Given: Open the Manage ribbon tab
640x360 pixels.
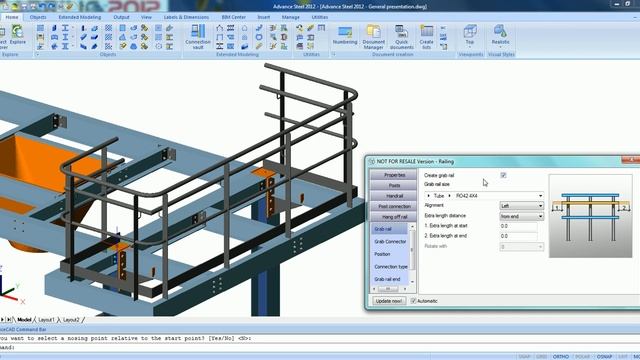Looking at the screenshot, I should [291, 17].
